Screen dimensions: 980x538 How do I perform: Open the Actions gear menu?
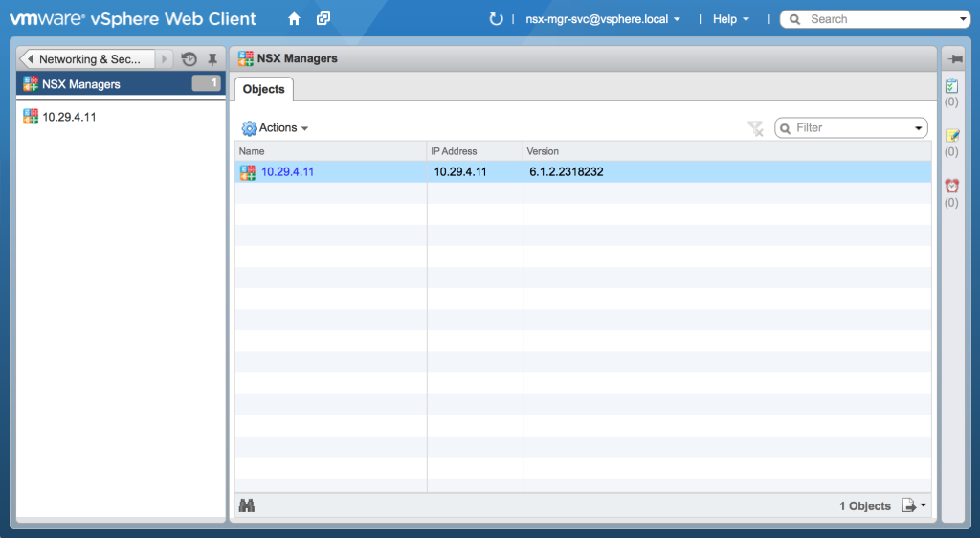click(x=275, y=128)
